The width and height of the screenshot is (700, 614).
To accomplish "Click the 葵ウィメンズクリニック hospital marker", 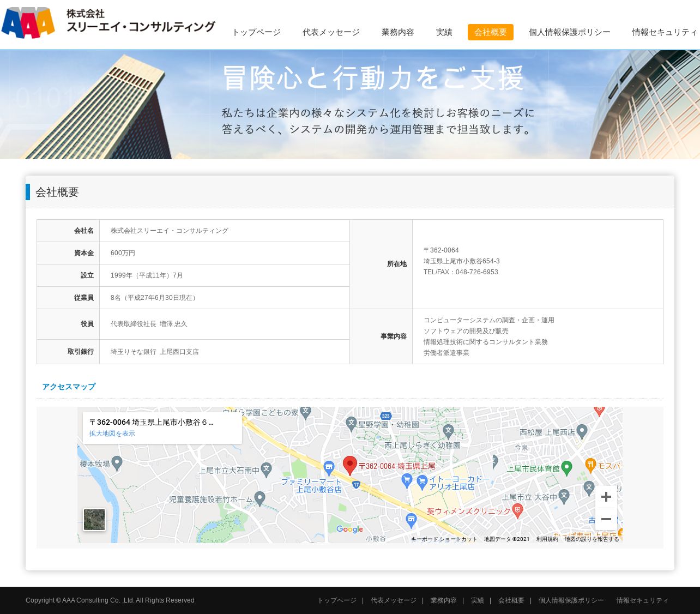I will (x=518, y=510).
